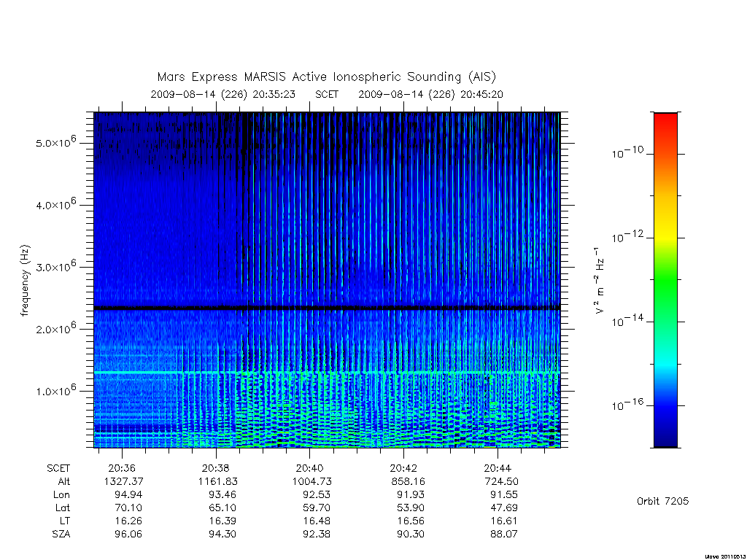Click the latitude value 59.70

pyautogui.click(x=316, y=507)
